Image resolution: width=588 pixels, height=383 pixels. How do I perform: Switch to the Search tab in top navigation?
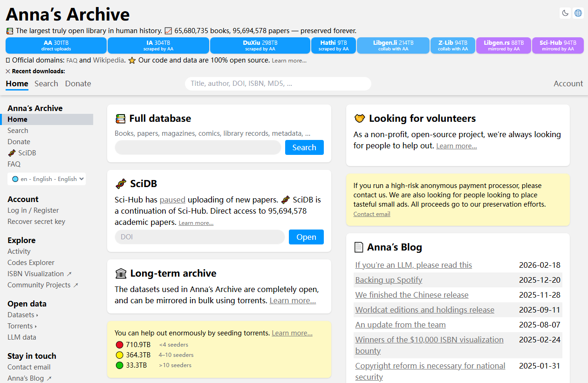(x=46, y=84)
